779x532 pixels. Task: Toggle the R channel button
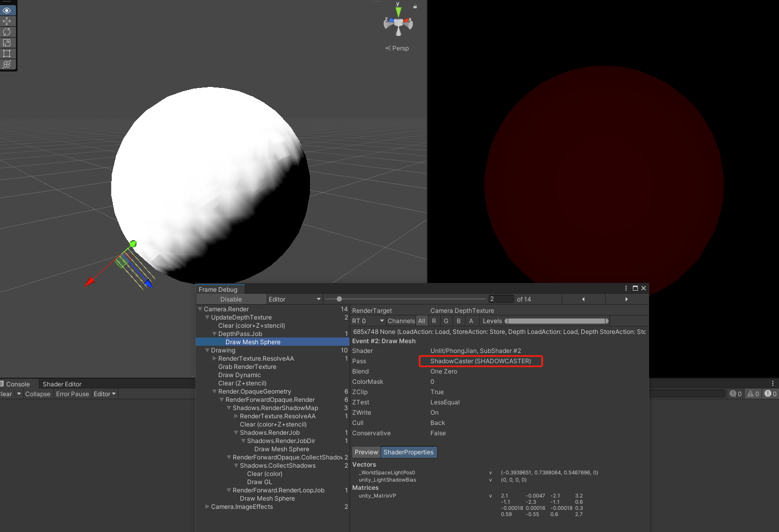434,321
